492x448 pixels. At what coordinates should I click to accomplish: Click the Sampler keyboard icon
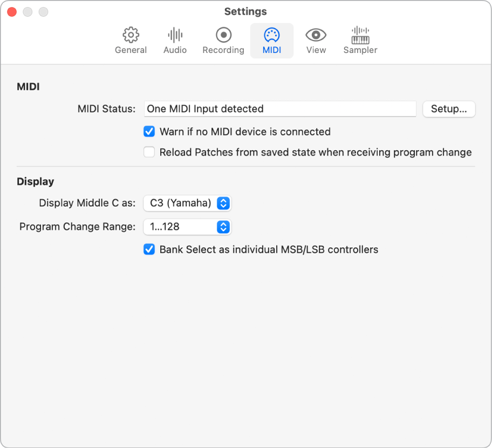pos(360,40)
